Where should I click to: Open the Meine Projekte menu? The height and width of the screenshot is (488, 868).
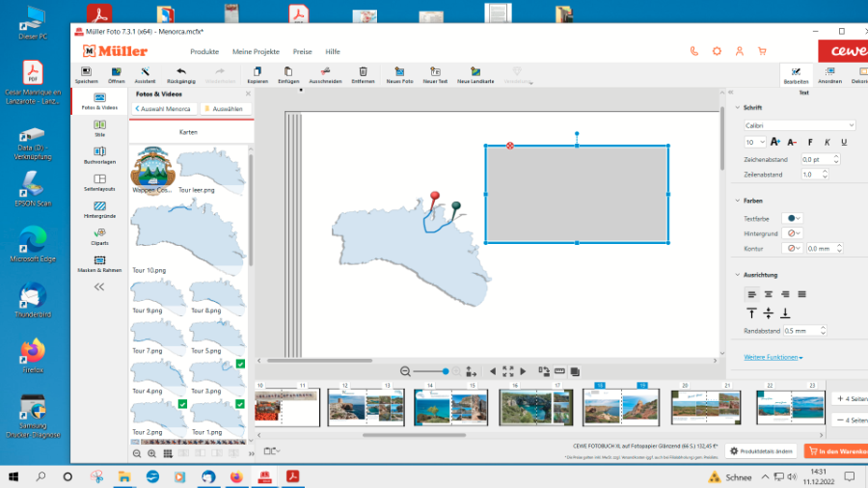coord(256,51)
